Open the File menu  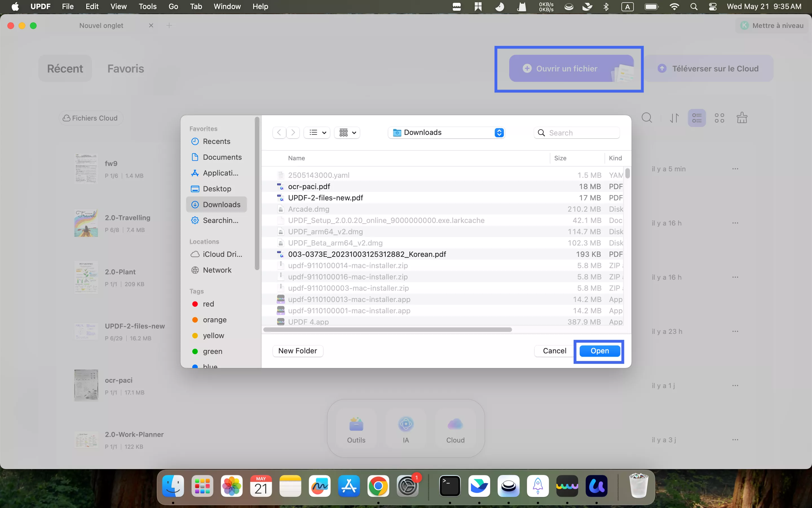pyautogui.click(x=68, y=6)
